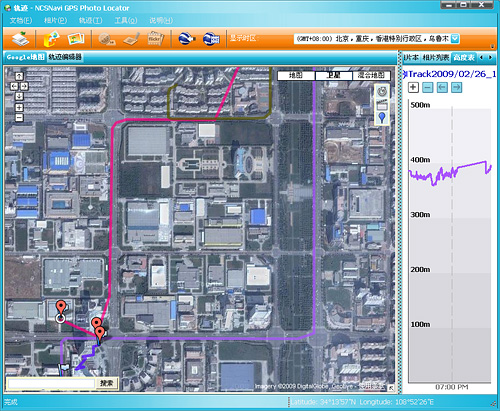Click the photos picture toolbar icon
This screenshot has width=500, height=411.
pos(76,39)
